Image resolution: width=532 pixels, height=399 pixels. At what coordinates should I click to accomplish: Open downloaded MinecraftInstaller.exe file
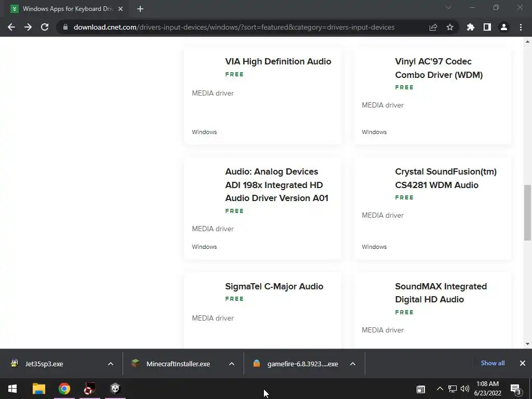pyautogui.click(x=178, y=364)
